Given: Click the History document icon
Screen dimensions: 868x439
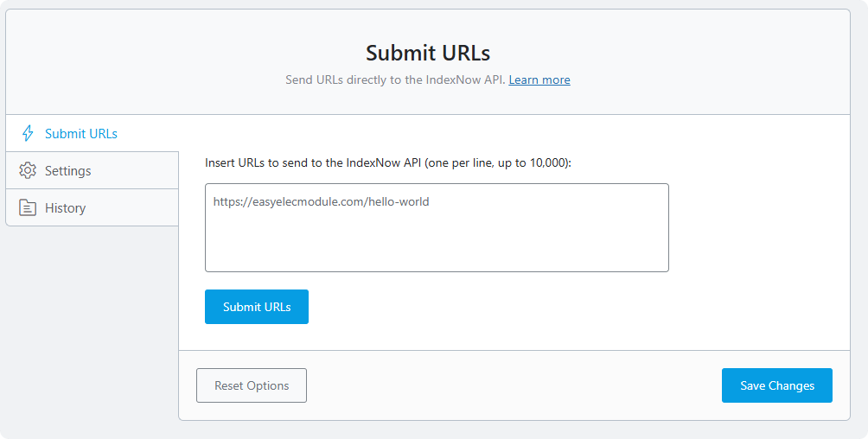Looking at the screenshot, I should (28, 207).
